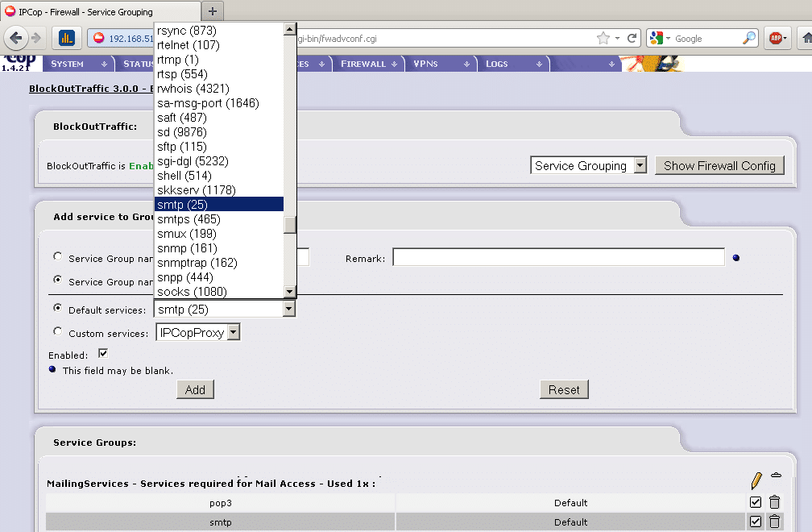Screen dimensions: 812x532
Task: Click the search magnifier in Google box
Action: [748, 38]
